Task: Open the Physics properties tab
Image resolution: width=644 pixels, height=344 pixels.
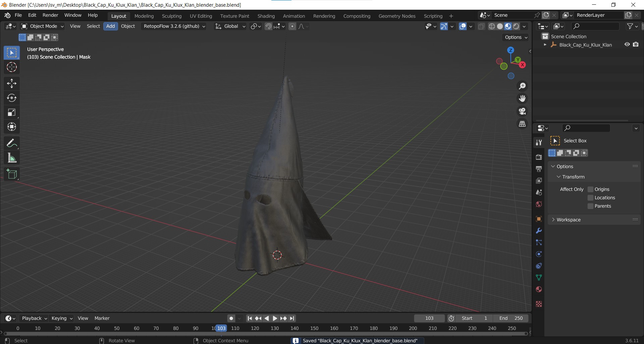Action: click(539, 254)
